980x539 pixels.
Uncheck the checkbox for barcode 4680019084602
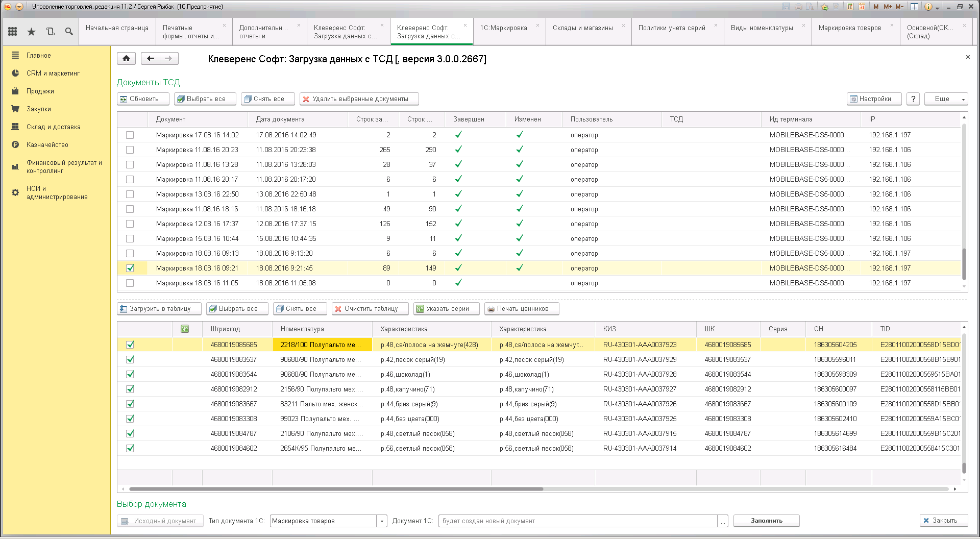click(x=130, y=448)
